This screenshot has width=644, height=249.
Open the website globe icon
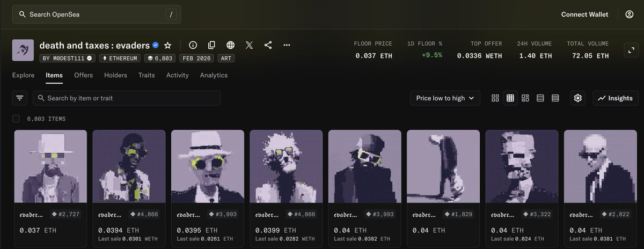coord(231,45)
